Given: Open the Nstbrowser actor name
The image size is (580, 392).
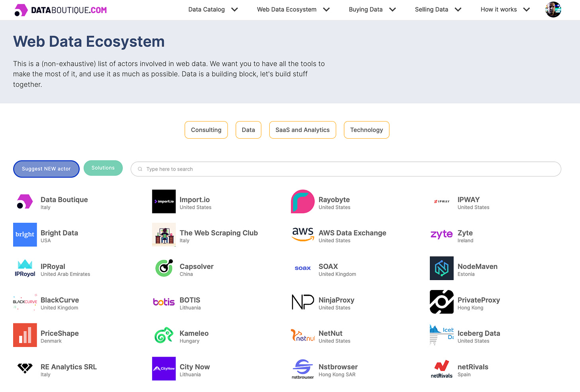Looking at the screenshot, I should [x=338, y=367].
